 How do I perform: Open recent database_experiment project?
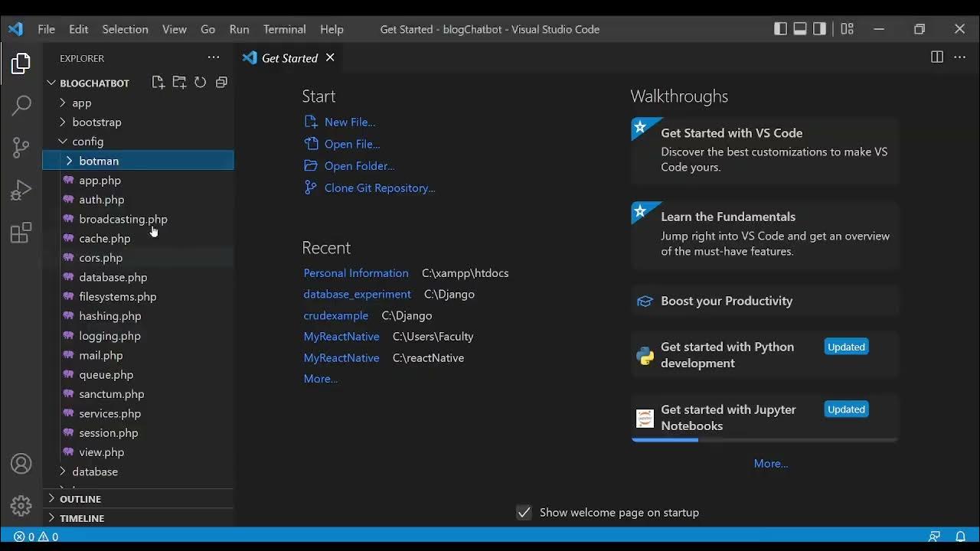point(358,294)
